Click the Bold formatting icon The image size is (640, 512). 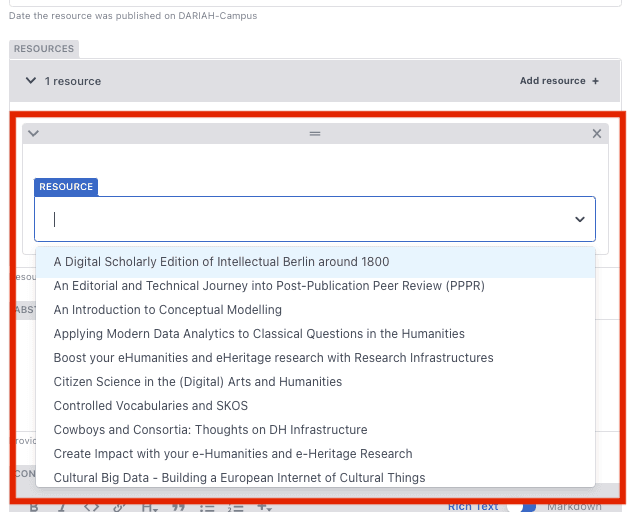(33, 508)
